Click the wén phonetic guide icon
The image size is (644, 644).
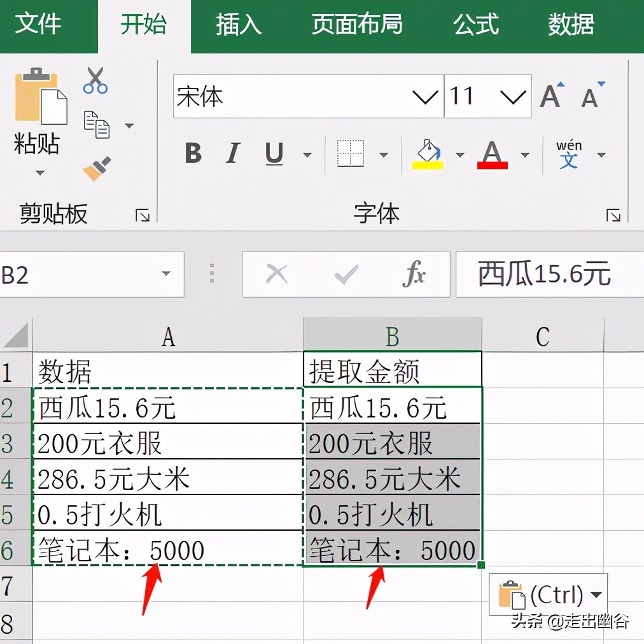569,155
